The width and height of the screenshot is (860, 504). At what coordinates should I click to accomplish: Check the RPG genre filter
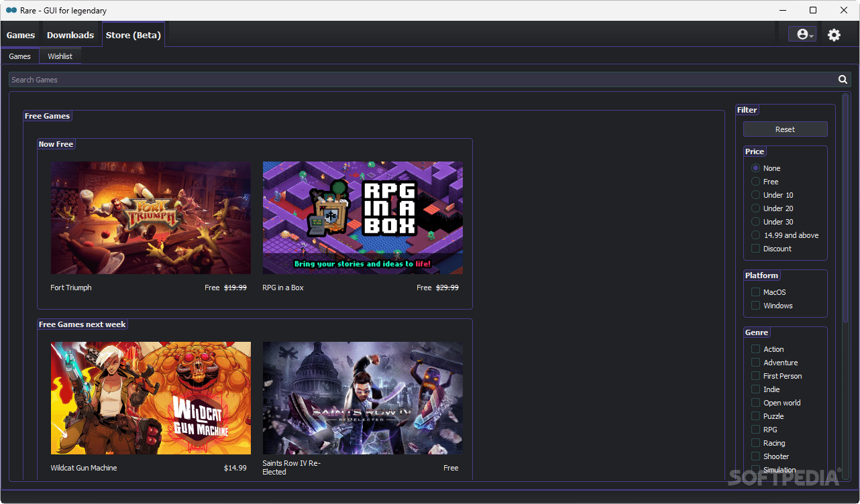755,430
